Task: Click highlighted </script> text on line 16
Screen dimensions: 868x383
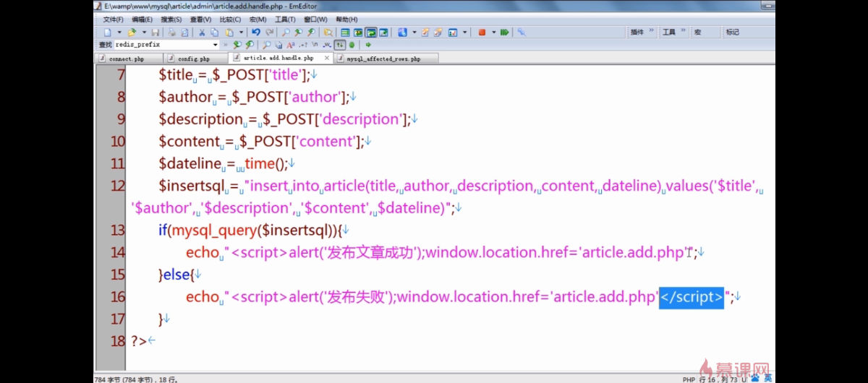Action: click(691, 296)
